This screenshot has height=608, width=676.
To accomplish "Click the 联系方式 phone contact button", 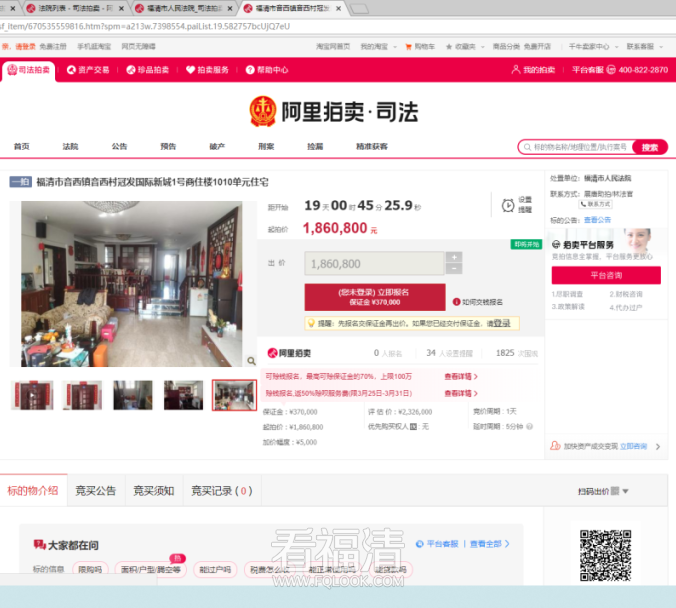I will click(596, 204).
